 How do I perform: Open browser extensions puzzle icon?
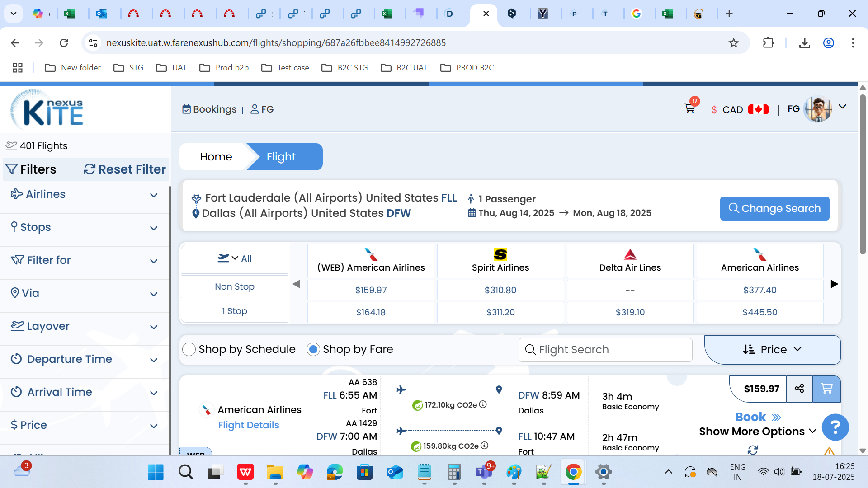768,43
